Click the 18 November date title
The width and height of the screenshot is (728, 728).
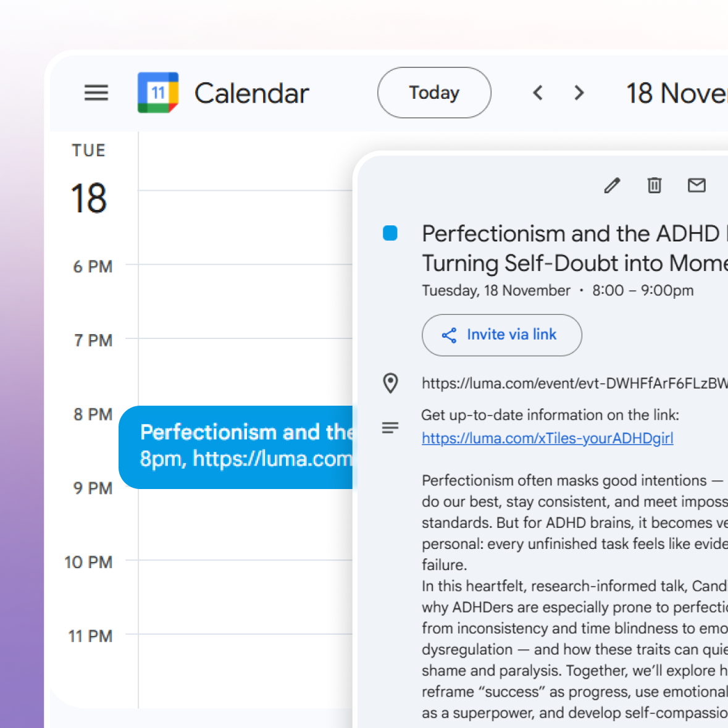[676, 93]
